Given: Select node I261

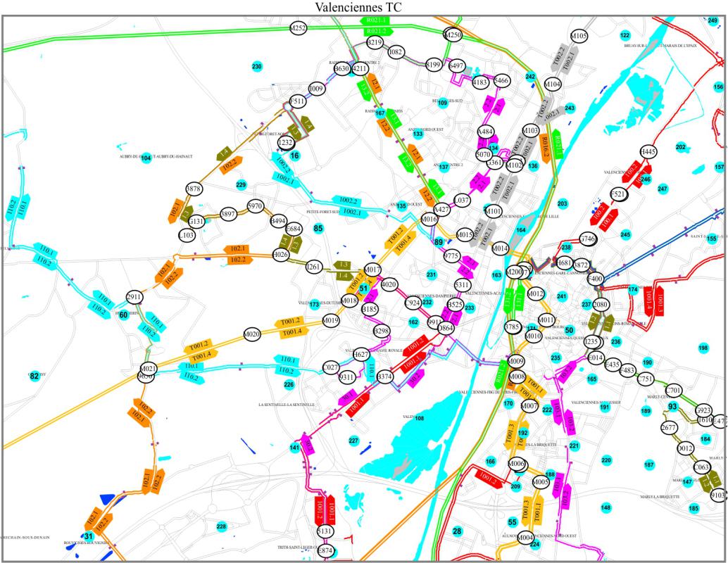Looking at the screenshot, I should pyautogui.click(x=314, y=267).
